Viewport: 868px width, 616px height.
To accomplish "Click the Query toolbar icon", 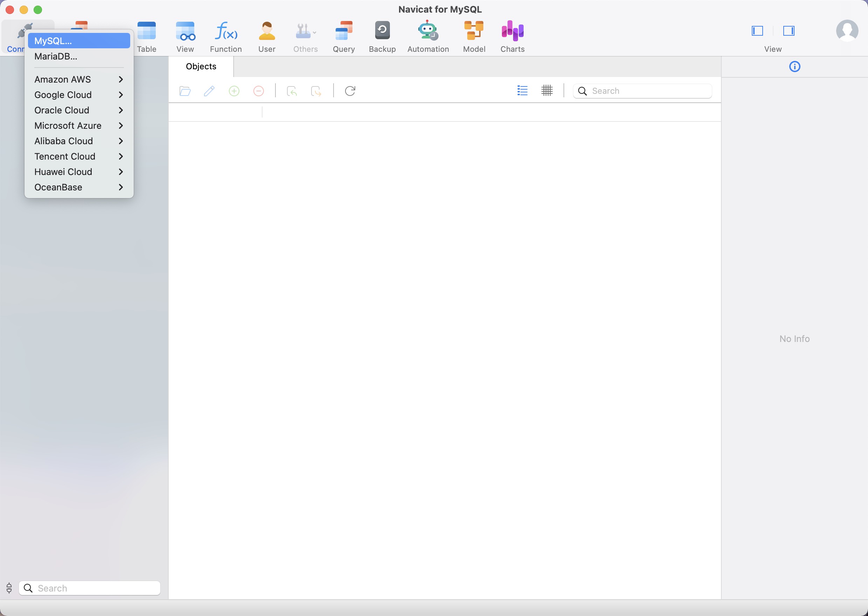I will click(344, 36).
